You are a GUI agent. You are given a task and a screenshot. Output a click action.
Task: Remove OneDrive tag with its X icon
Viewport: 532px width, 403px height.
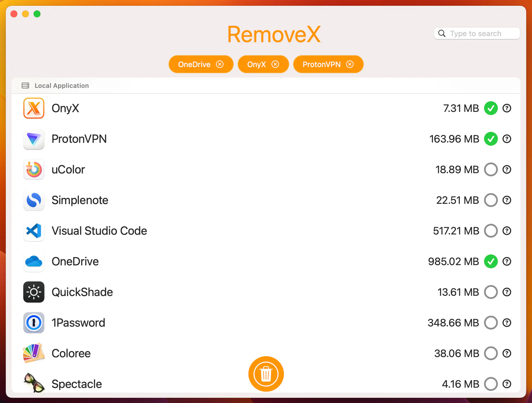(x=220, y=64)
